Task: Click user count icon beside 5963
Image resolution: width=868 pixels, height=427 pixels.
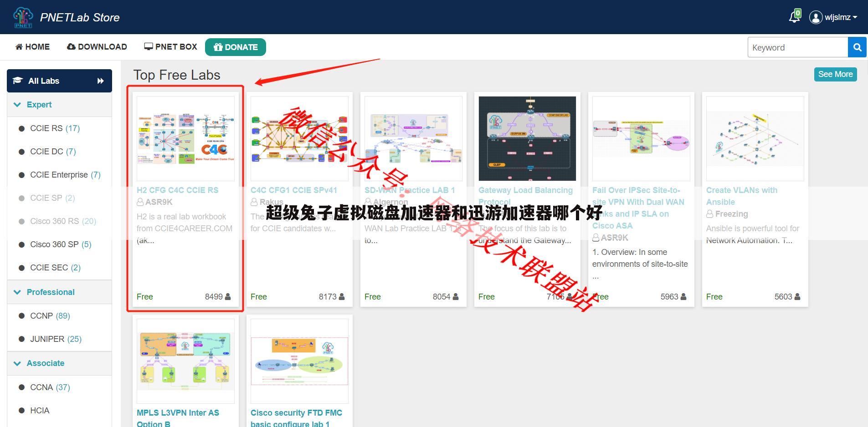Action: click(x=683, y=297)
